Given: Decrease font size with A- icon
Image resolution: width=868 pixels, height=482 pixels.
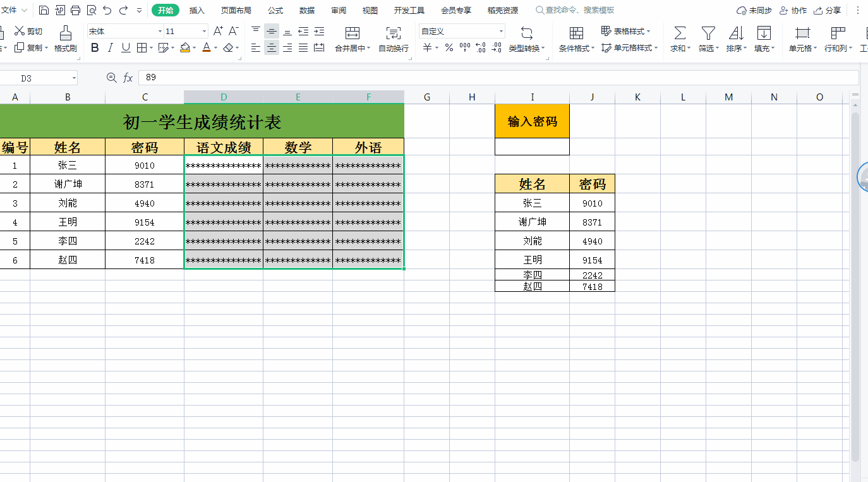Looking at the screenshot, I should tap(234, 31).
